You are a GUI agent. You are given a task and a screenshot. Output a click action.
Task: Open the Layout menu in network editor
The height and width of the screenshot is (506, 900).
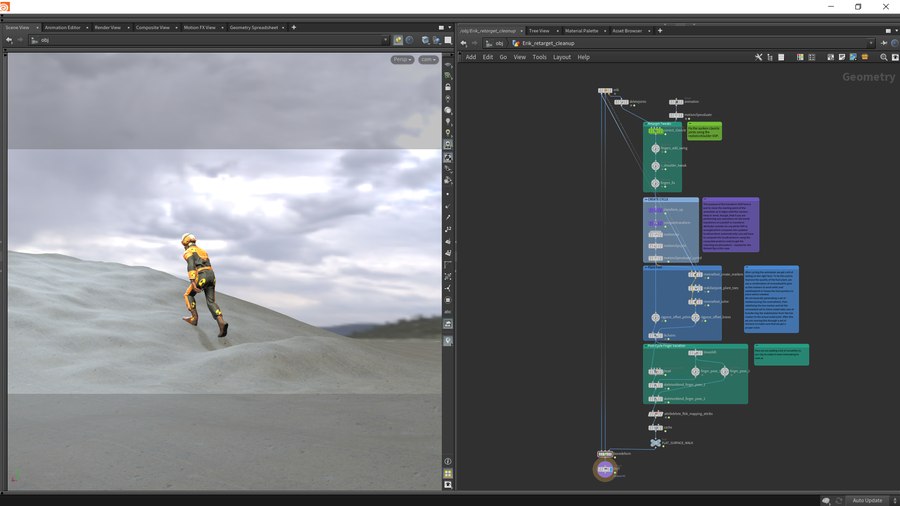point(562,57)
